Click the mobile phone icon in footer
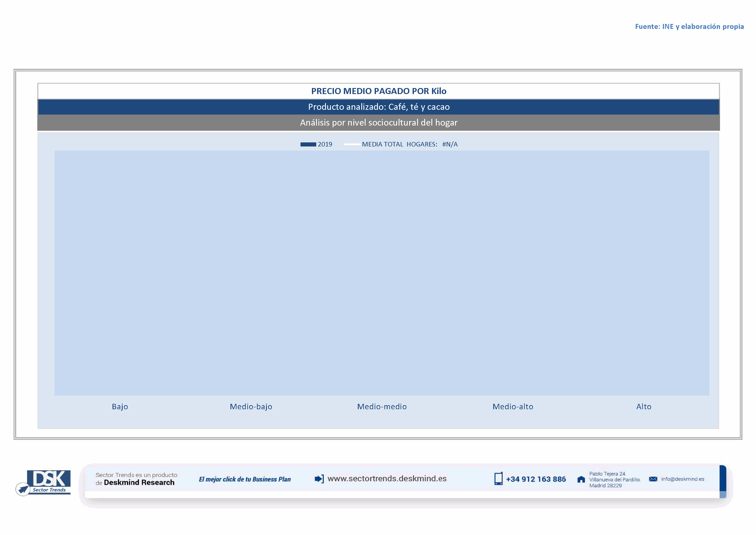 (x=498, y=479)
